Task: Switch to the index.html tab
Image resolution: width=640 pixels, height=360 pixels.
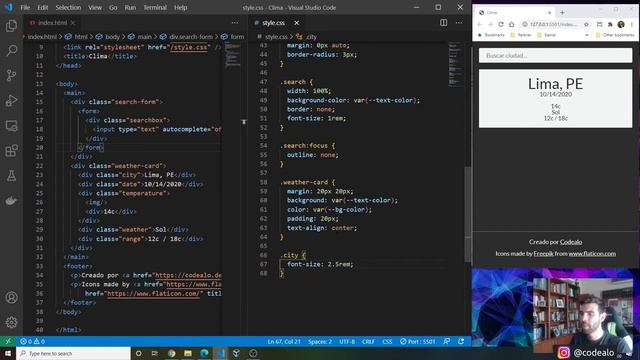Action: [52, 23]
